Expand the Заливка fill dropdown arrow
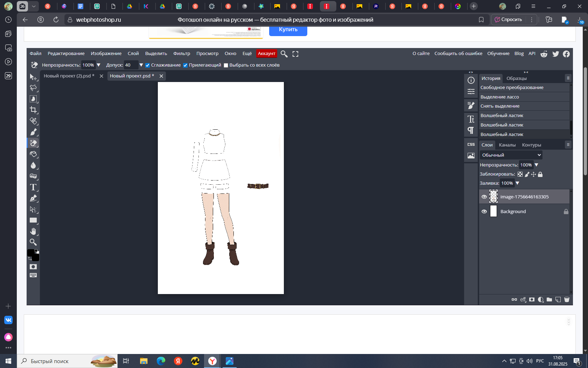This screenshot has width=588, height=368. coord(518,183)
